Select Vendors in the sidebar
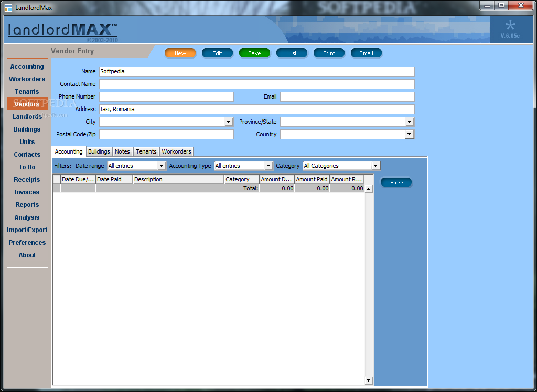Screen dimensions: 537x392 [27, 104]
